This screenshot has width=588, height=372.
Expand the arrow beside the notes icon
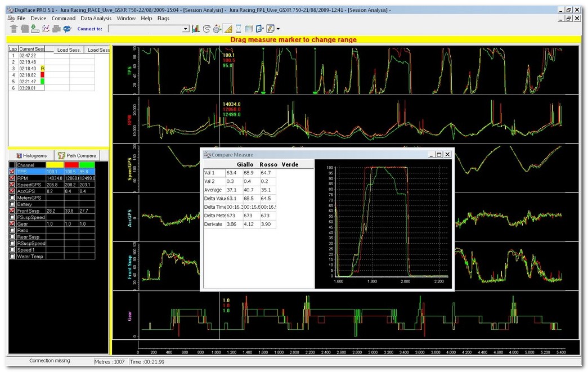pyautogui.click(x=278, y=29)
